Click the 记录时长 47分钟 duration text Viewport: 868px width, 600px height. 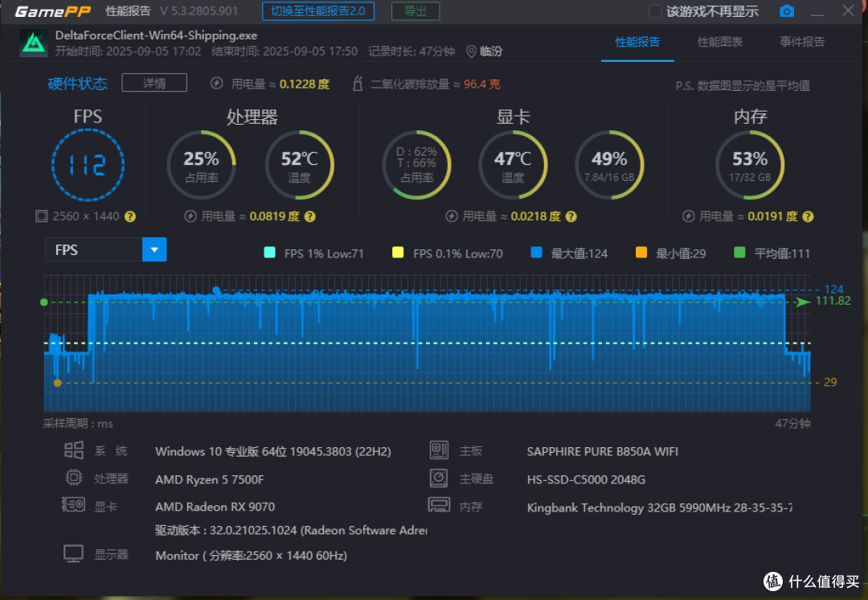click(411, 51)
